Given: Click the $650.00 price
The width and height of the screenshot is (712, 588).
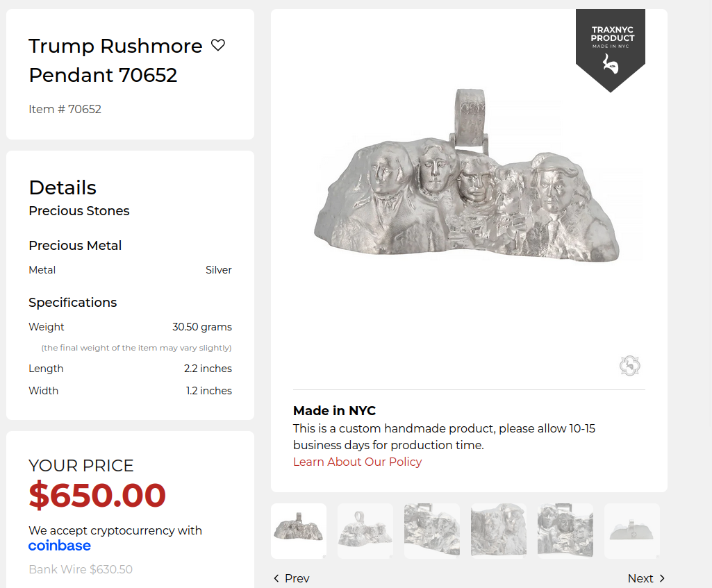Looking at the screenshot, I should [x=97, y=495].
